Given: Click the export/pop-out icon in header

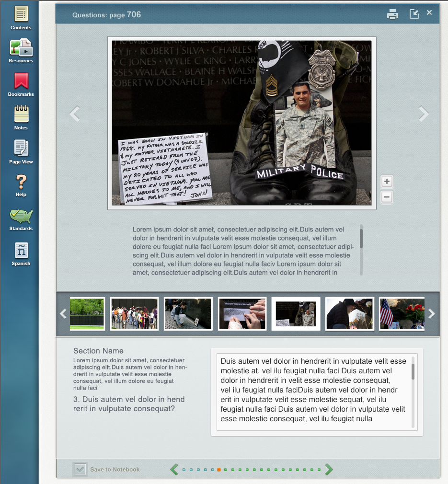Looking at the screenshot, I should click(414, 14).
